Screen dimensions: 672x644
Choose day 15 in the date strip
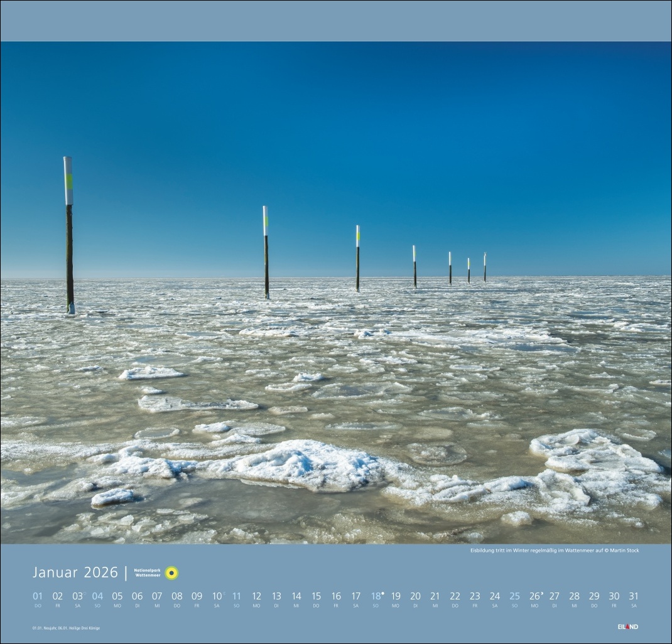316,596
